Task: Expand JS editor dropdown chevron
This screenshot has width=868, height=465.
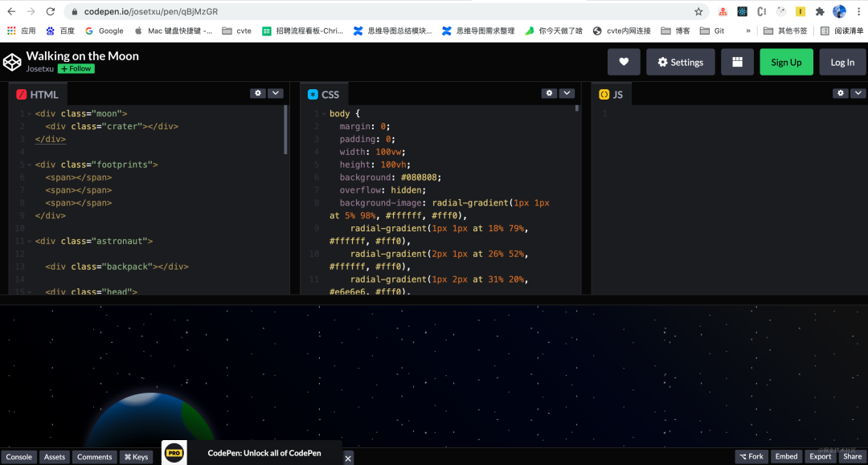Action: [x=858, y=93]
